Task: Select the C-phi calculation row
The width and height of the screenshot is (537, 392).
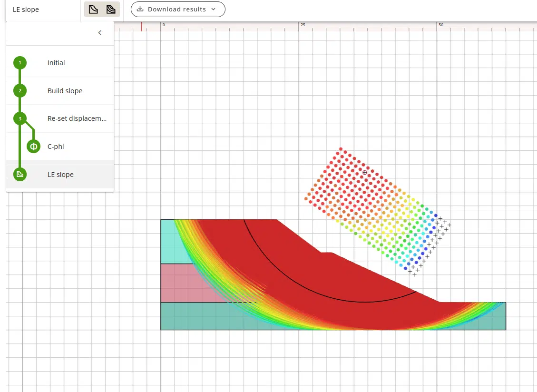Action: (60, 147)
